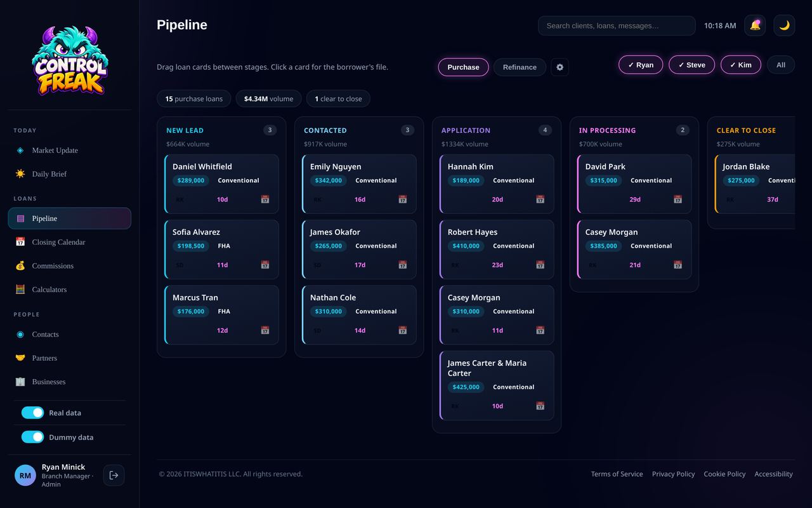Open Privacy Policy link
This screenshot has width=812, height=508.
(673, 474)
